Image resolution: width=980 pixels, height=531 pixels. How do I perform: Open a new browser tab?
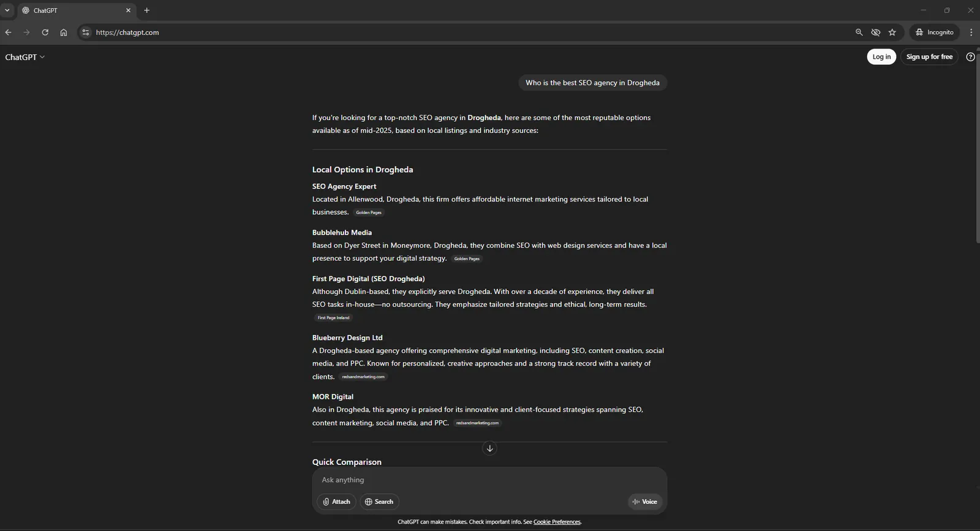click(x=146, y=10)
